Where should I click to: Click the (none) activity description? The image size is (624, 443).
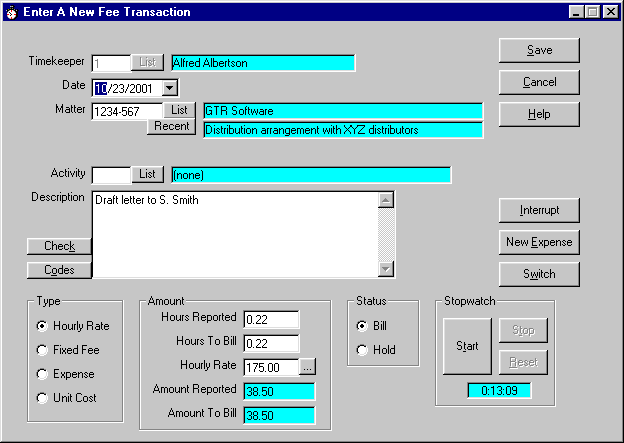tap(311, 175)
